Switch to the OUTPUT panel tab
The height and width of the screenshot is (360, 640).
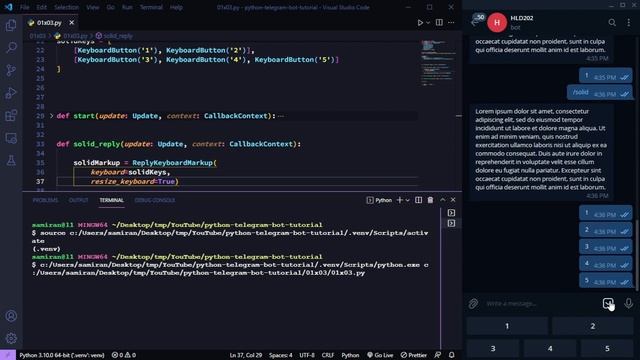(x=78, y=200)
